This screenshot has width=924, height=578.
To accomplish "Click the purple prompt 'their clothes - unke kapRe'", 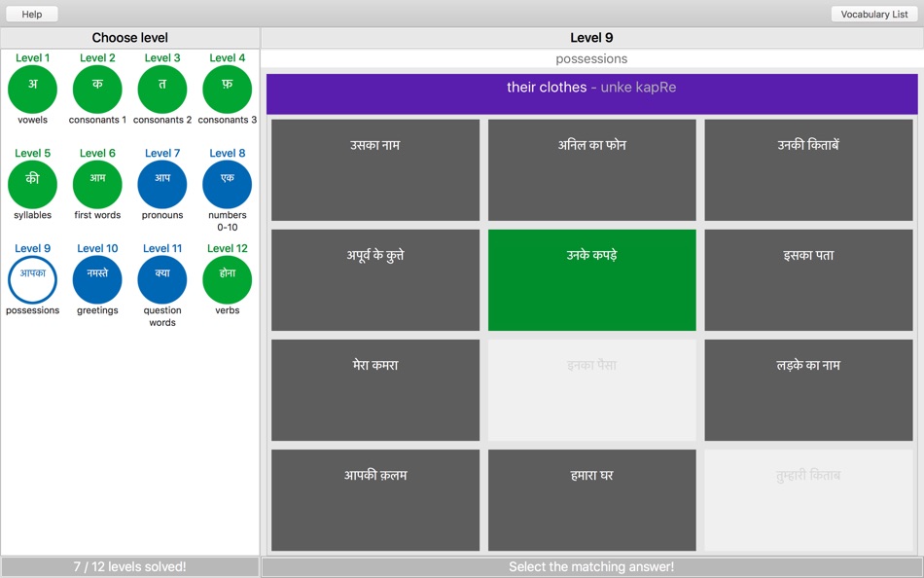I will pos(591,93).
